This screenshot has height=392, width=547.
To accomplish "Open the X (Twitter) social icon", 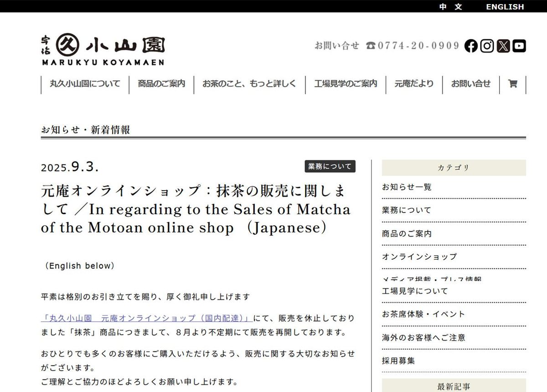I will pos(503,46).
